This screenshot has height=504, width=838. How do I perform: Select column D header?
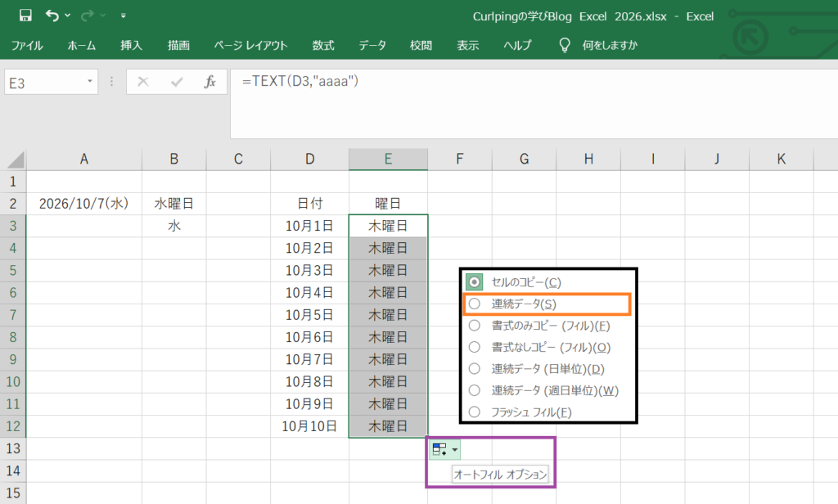(x=309, y=160)
